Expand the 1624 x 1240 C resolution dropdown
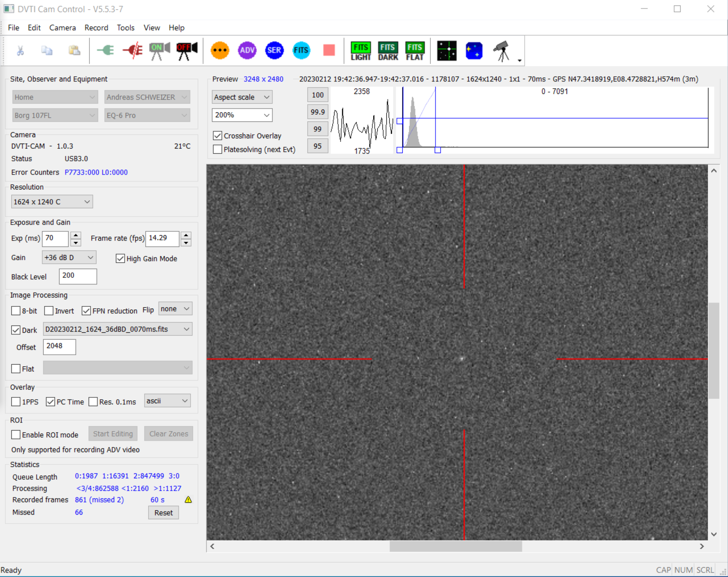Screen dimensions: 728x577 coord(52,202)
